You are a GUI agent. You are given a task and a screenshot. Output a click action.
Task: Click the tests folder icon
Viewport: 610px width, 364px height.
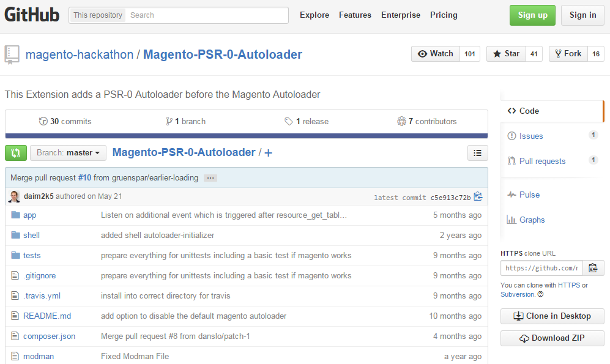click(x=15, y=255)
